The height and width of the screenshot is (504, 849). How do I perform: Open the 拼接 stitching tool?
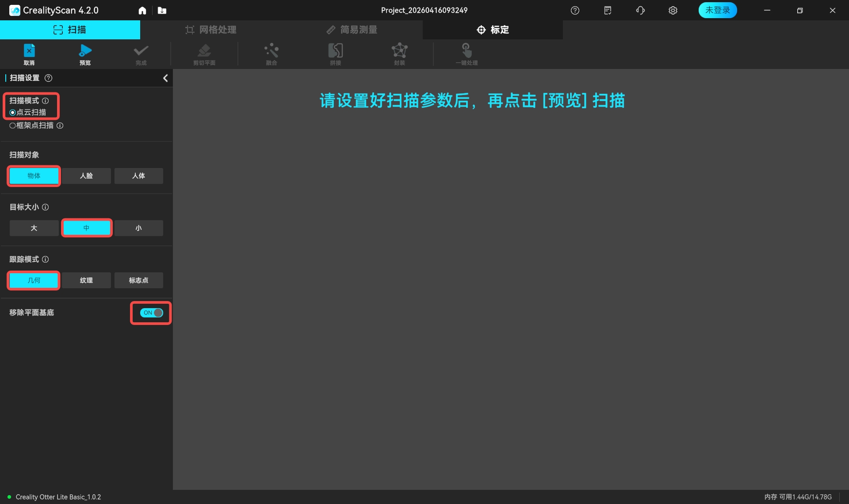pyautogui.click(x=336, y=51)
